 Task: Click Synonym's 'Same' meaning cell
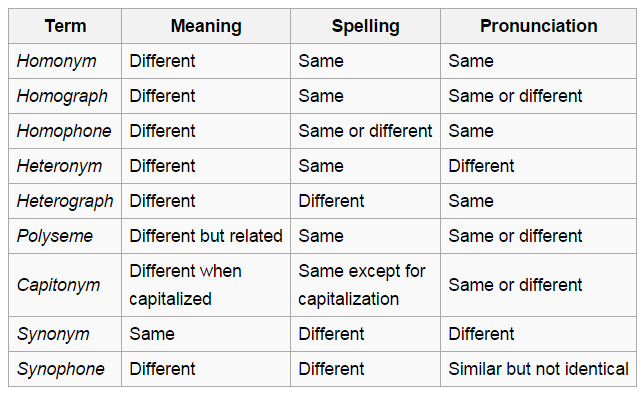206,334
